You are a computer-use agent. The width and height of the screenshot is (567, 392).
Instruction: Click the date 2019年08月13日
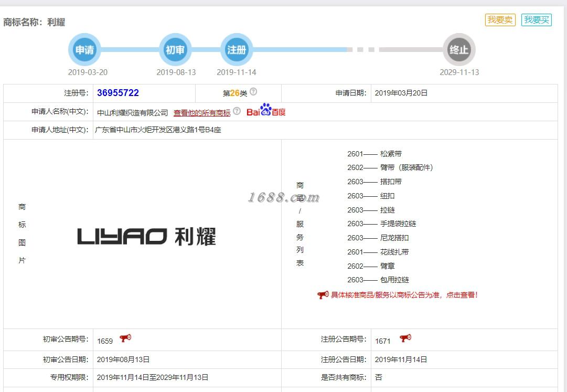123,359
